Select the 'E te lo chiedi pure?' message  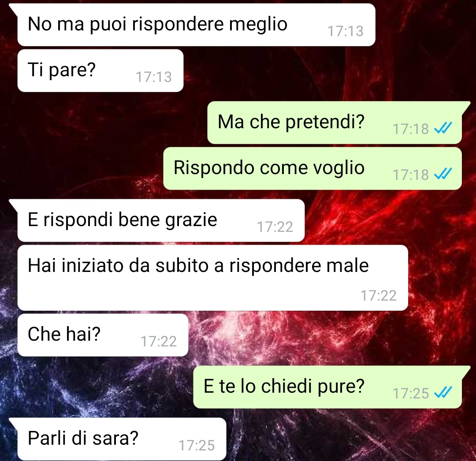327,387
